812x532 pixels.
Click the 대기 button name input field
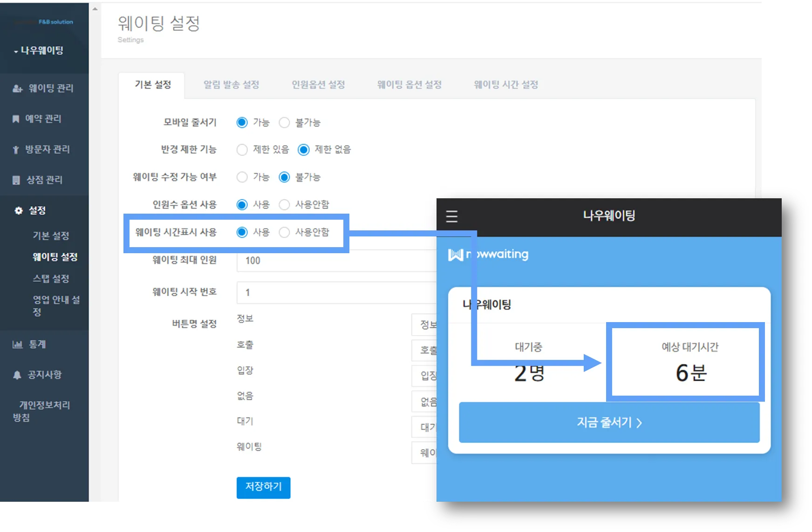tap(424, 427)
